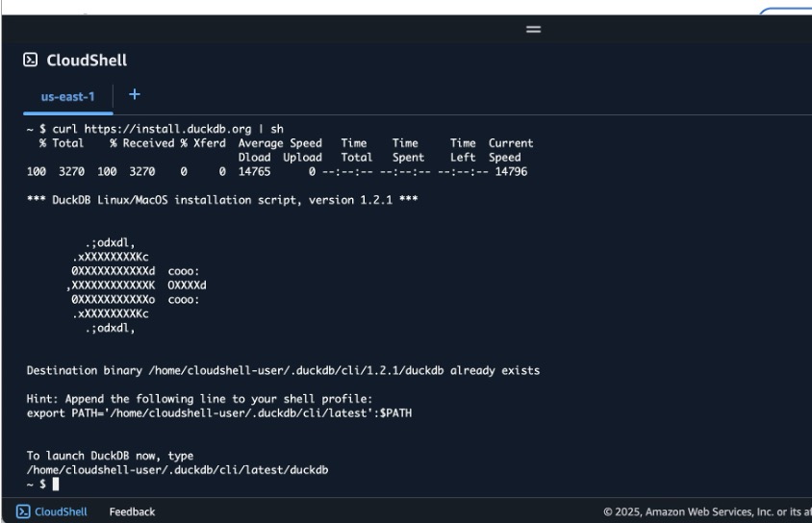Click the DuckDB ASCII art logo

pyautogui.click(x=136, y=285)
